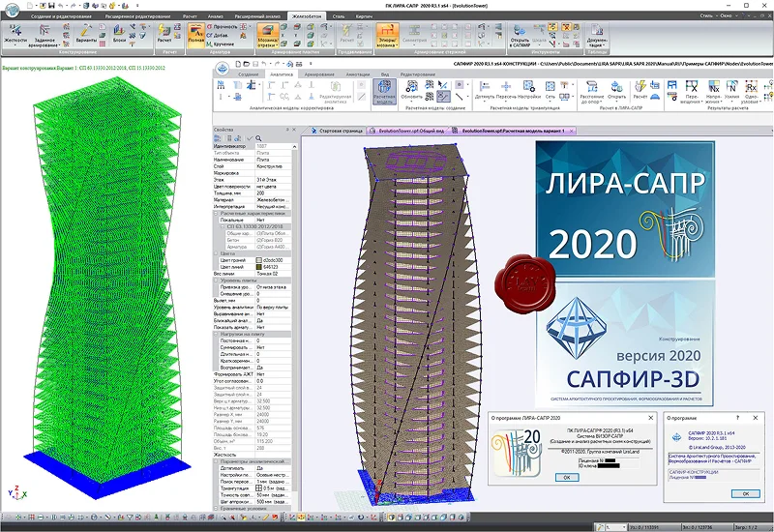The height and width of the screenshot is (532, 774).
Task: Close the О программе ЛИРА-САПР 2020 dialog
Action: click(x=650, y=418)
